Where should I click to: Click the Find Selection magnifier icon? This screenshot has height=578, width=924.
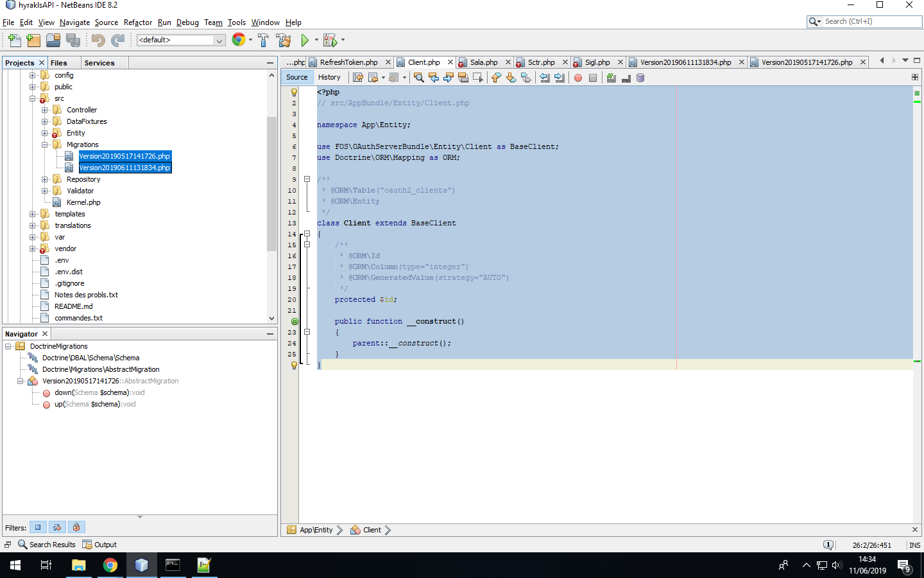[419, 78]
